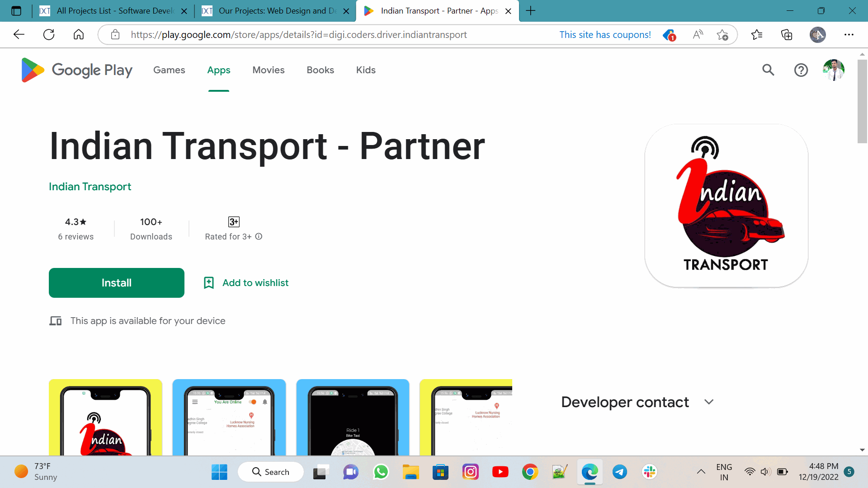Open Google Play search

pyautogui.click(x=768, y=70)
